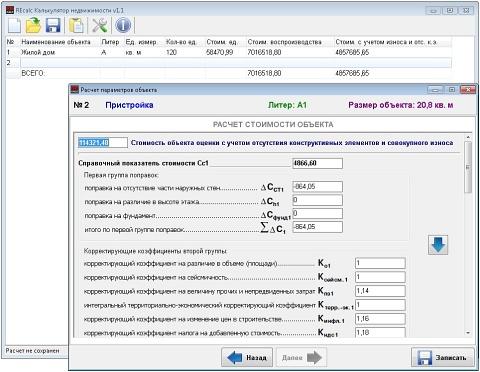Edit outer walls correction ΔCст1 field
Screen dimensions: 480x372
click(317, 187)
